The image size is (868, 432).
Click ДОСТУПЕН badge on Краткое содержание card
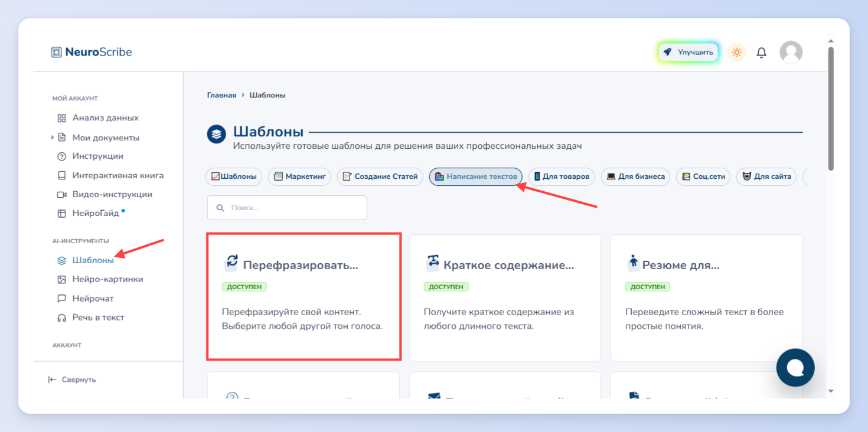coord(446,287)
